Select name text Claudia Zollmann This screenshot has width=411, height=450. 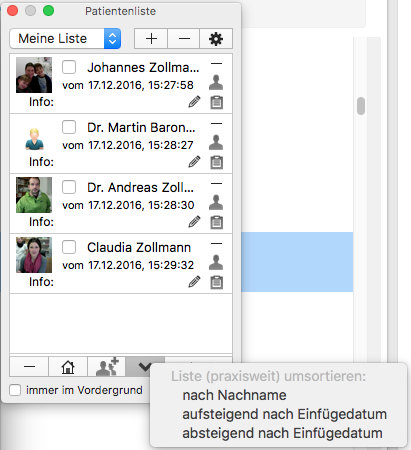coord(139,247)
